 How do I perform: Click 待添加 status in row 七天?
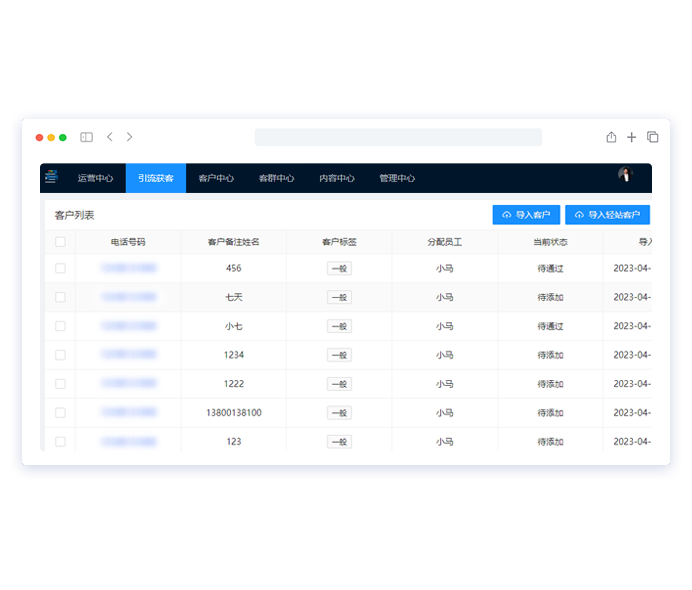(550, 297)
